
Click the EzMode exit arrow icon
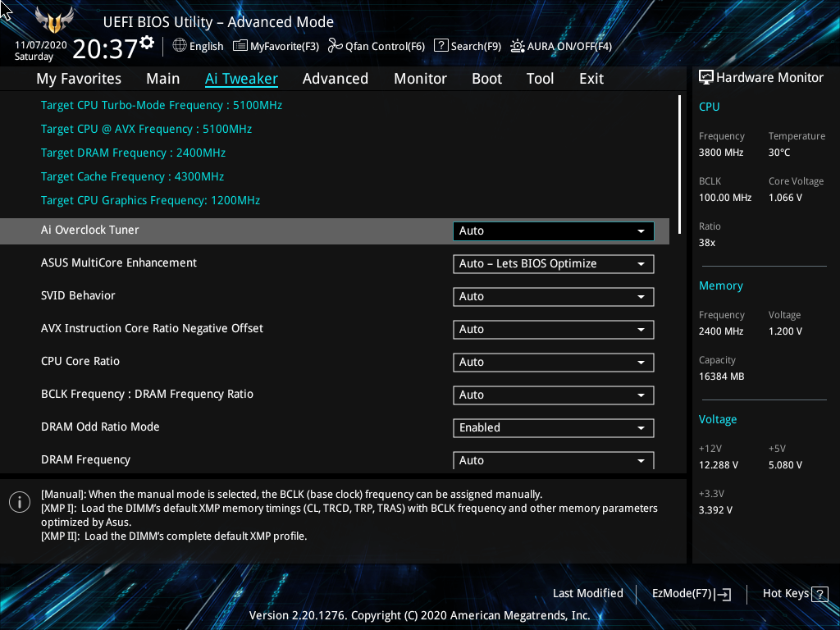723,594
